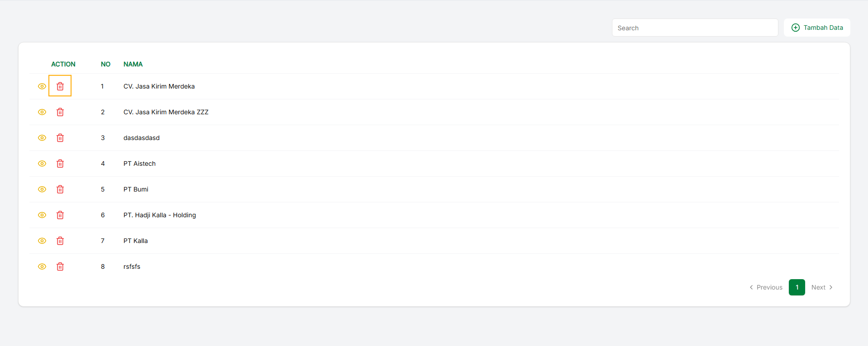Delete PT. Hadji Kalla - Holding row
This screenshot has height=346, width=868.
pyautogui.click(x=60, y=215)
